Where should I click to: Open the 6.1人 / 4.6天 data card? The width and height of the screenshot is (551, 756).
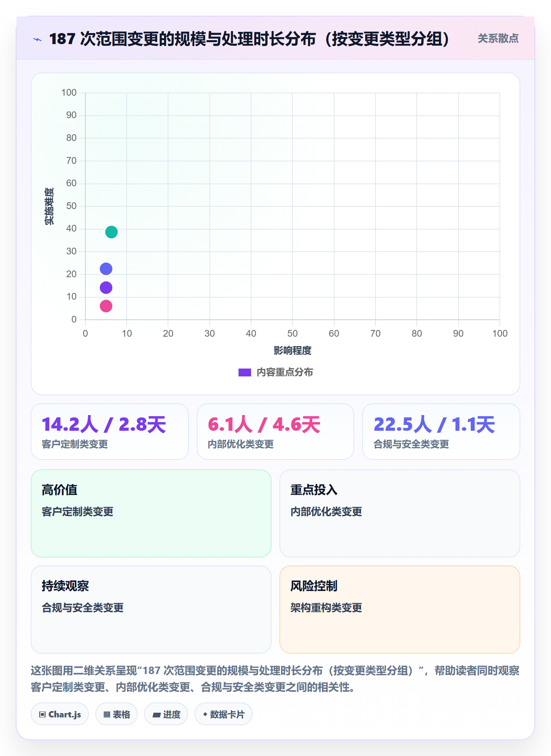click(x=275, y=432)
